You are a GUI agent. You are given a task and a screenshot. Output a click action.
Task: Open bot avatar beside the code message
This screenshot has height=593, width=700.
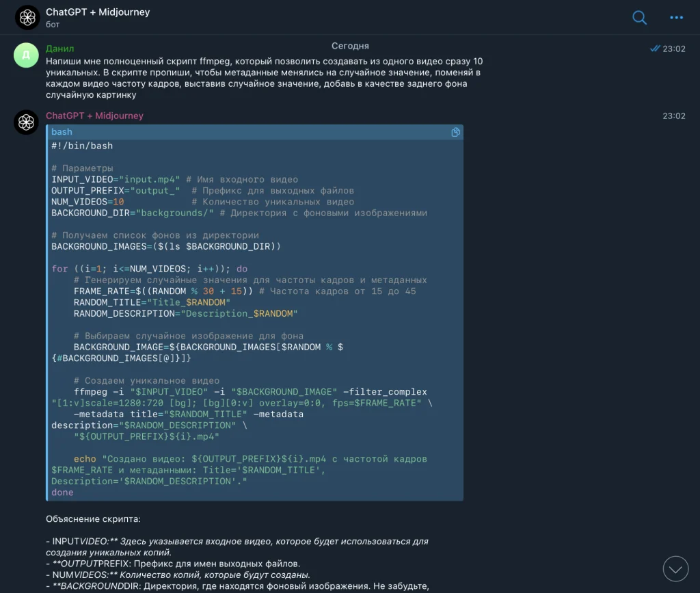click(27, 122)
